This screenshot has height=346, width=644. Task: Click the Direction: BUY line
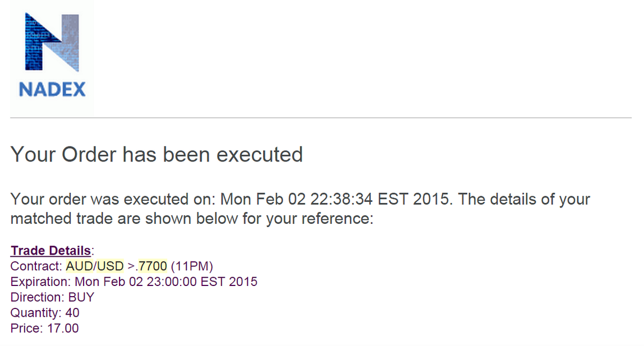click(x=53, y=297)
